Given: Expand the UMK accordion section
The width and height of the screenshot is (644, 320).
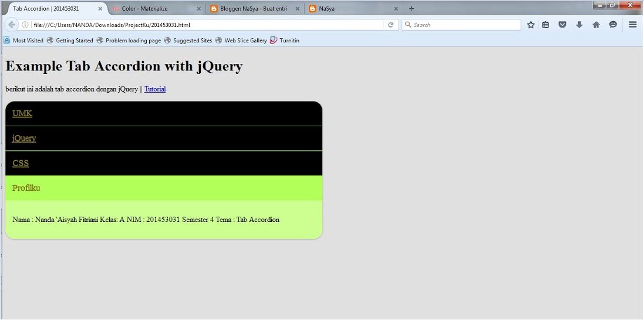Looking at the screenshot, I should [164, 113].
